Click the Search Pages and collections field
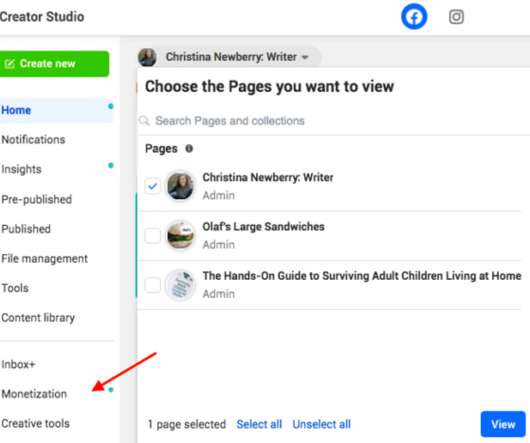530x443 pixels. (334, 121)
